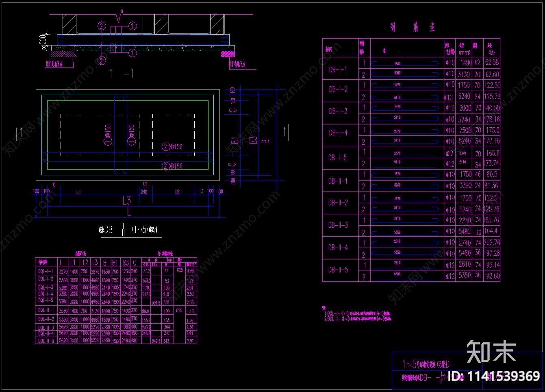Click the 301.6 value in the dimension table
The image size is (545, 392).
pyautogui.click(x=156, y=303)
